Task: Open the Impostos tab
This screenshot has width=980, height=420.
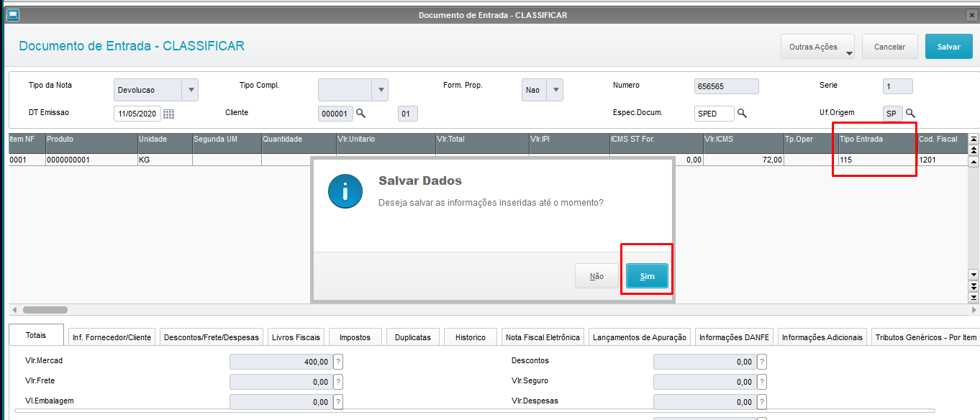Action: (x=355, y=337)
